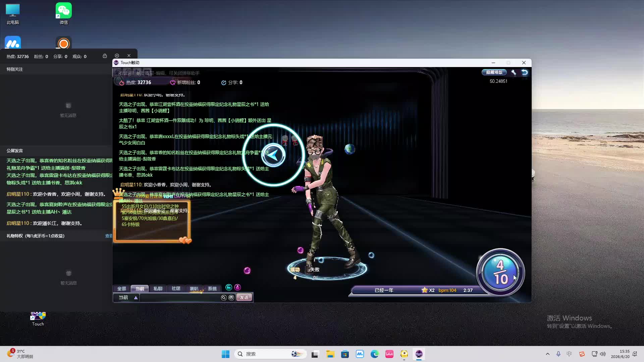Click the chat eraser clear icon

tap(224, 298)
